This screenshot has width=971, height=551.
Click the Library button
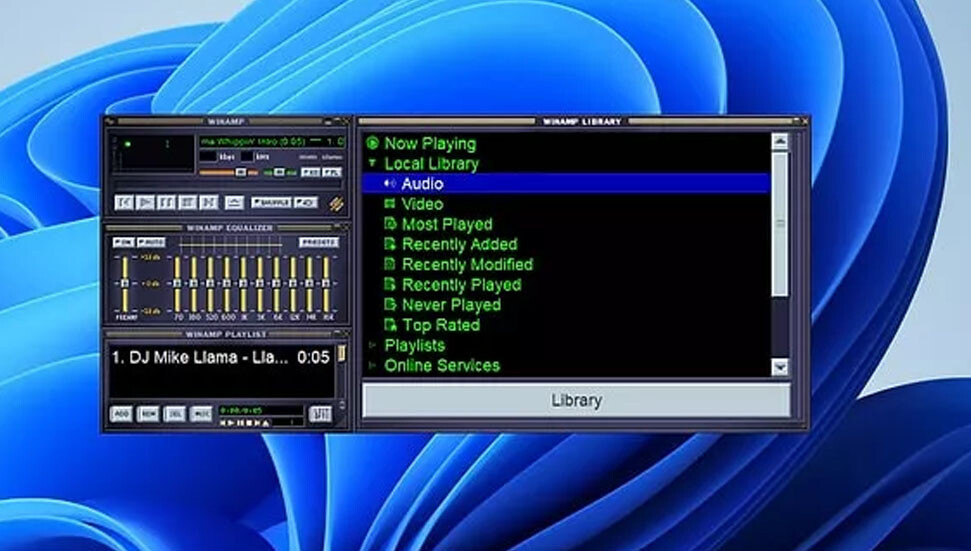pyautogui.click(x=576, y=400)
